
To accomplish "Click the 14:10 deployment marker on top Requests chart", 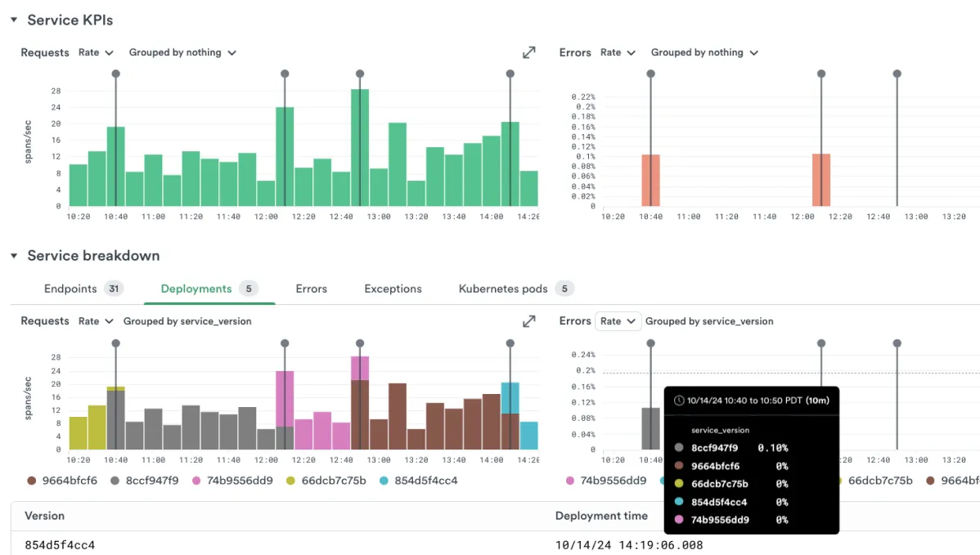I will 510,74.
